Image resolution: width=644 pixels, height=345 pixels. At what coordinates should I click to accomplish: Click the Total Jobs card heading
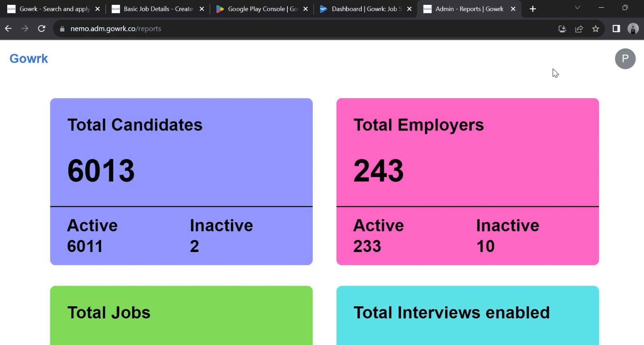(109, 313)
